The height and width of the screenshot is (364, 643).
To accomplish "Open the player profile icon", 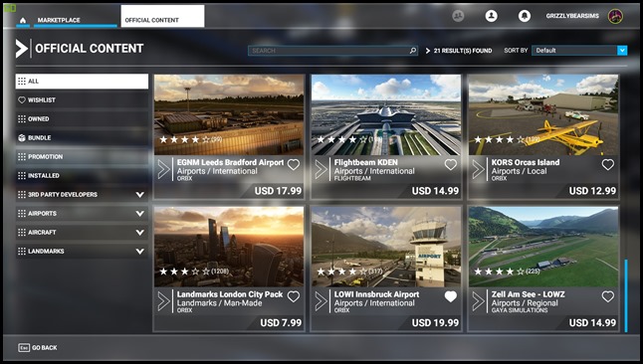I will pyautogui.click(x=491, y=16).
